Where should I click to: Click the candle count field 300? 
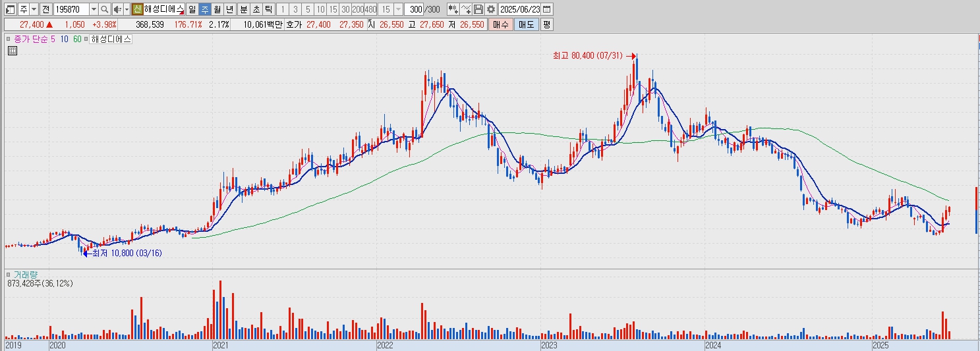(415, 9)
